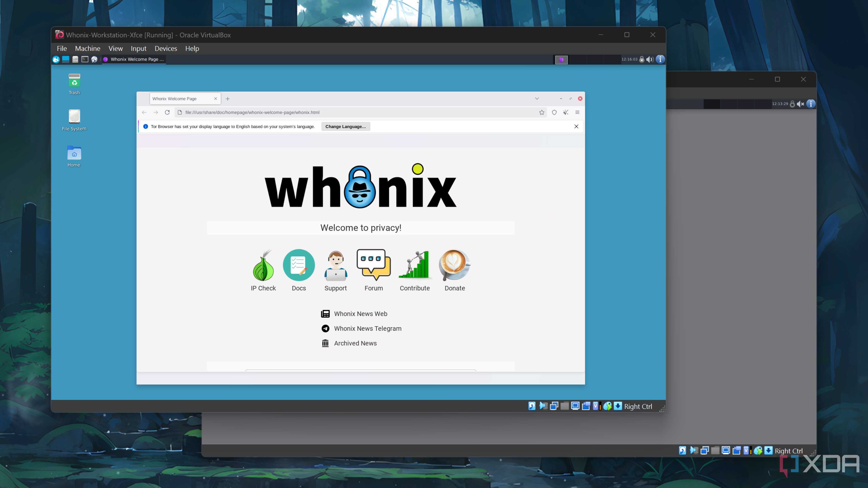Switch to the first workspace with Tor icon
The image size is (868, 488).
point(561,60)
